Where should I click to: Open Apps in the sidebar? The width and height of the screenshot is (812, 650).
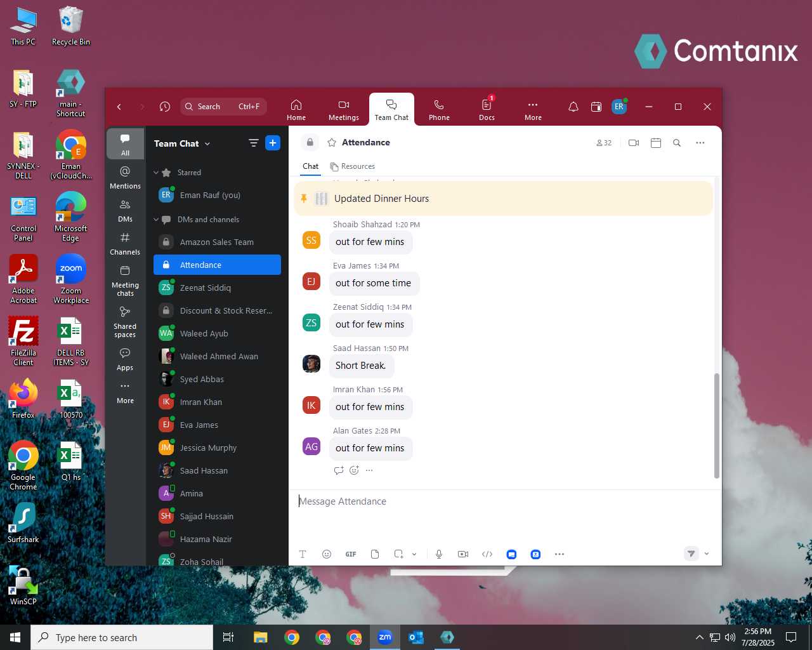(x=125, y=359)
